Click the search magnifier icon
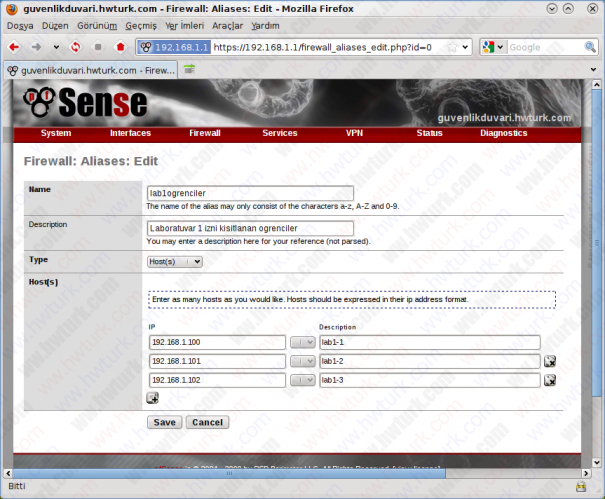 point(590,47)
